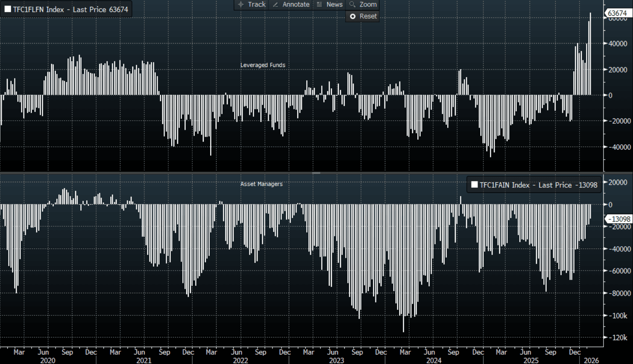Select the Annotate pencil tool
The width and height of the screenshot is (633, 364).
pos(291,4)
